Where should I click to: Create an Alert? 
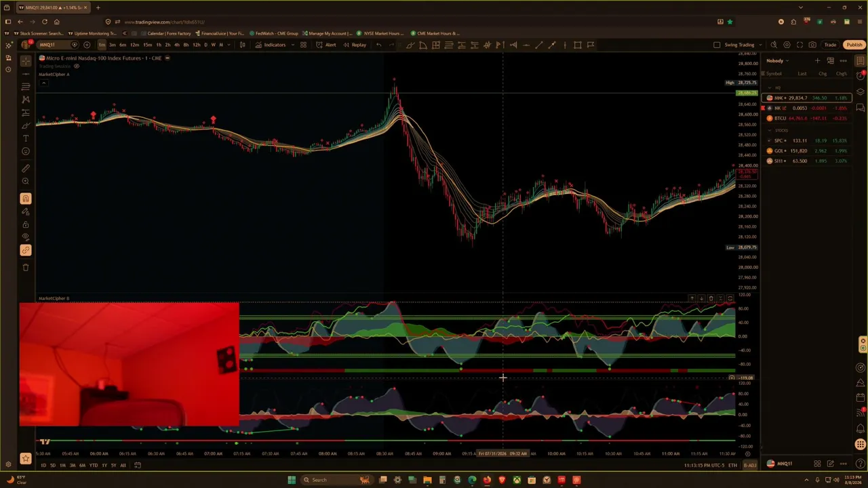[x=325, y=45]
